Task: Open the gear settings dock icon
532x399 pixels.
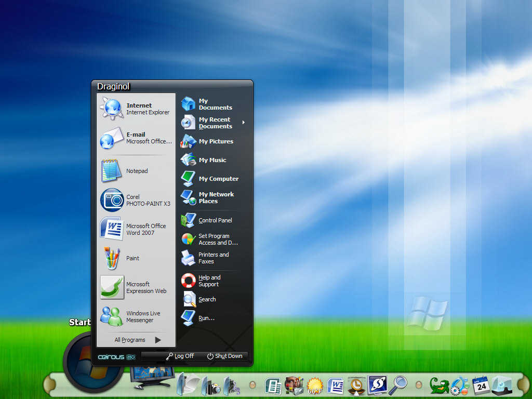Action: click(x=459, y=386)
